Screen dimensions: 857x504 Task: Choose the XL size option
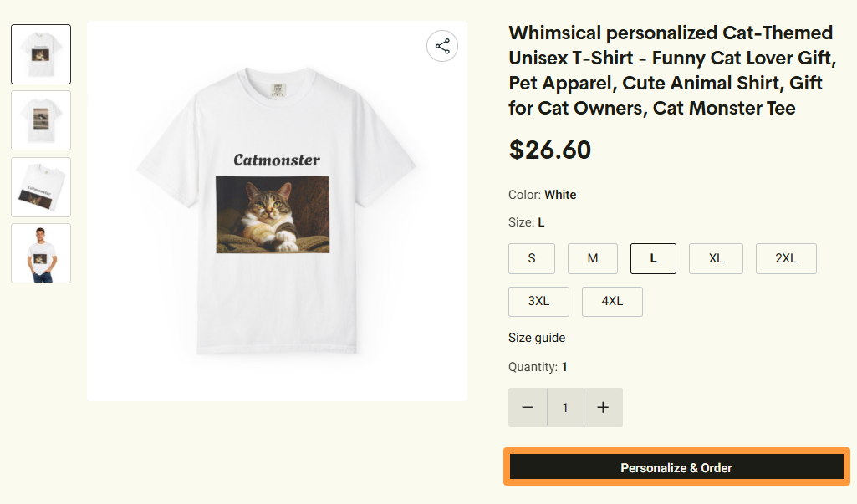click(716, 258)
